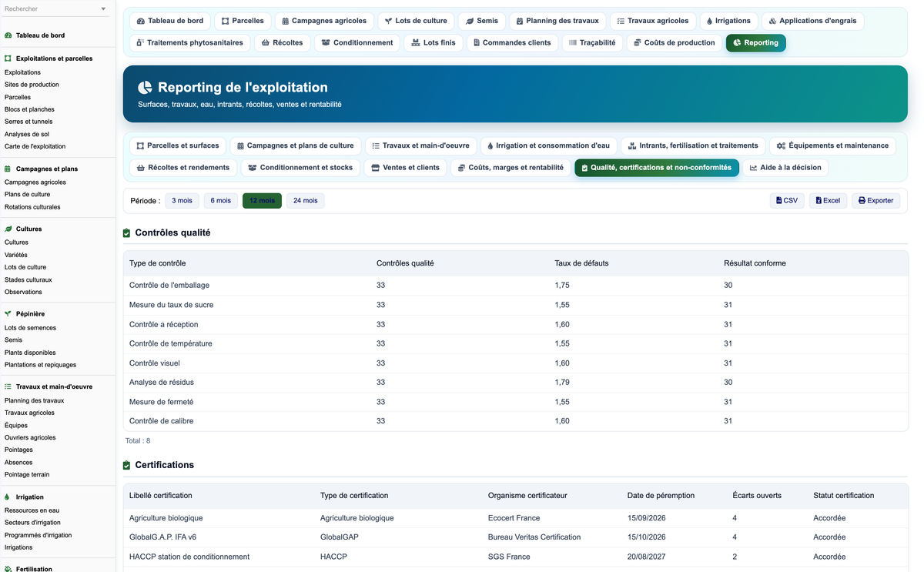The width and height of the screenshot is (924, 572).
Task: Select the HACCP station de conditionnement row
Action: coord(516,557)
